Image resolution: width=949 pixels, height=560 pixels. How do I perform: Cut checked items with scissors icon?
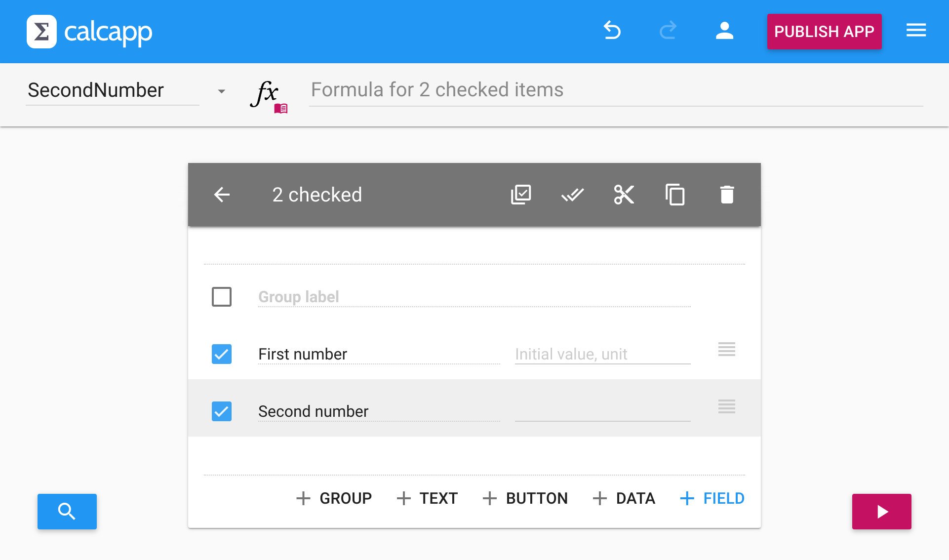(x=624, y=195)
